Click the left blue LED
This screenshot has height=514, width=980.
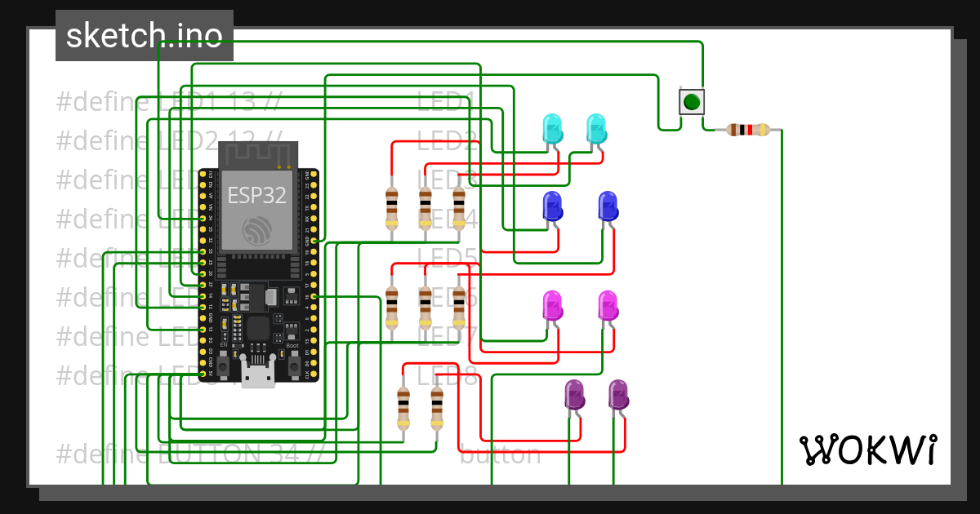(x=554, y=204)
